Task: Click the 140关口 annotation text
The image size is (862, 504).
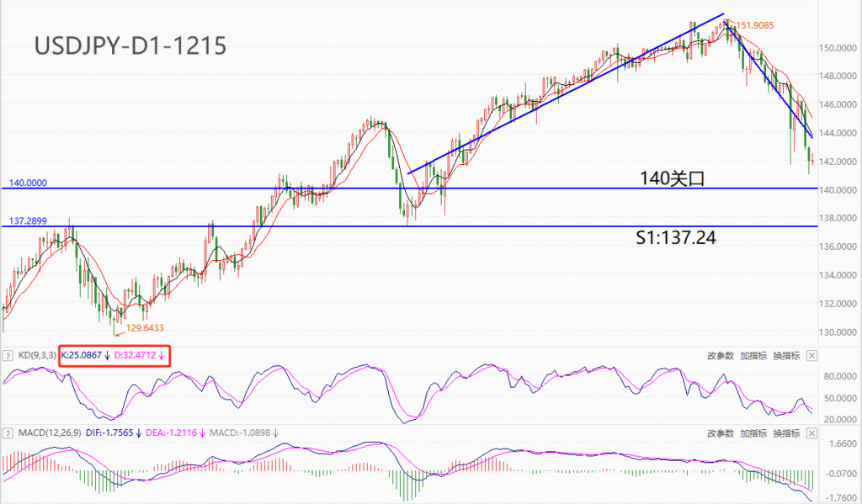Action: [x=672, y=178]
